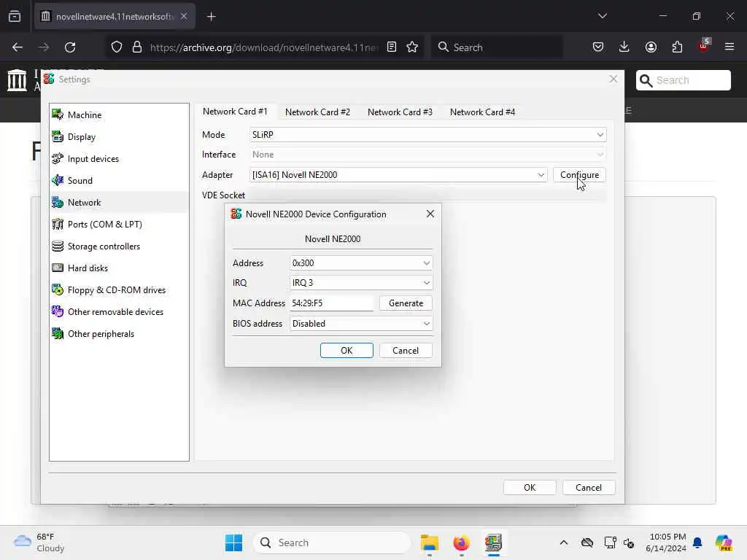Cancel NE2000 Device Configuration dialog
The height and width of the screenshot is (560, 747).
click(x=406, y=351)
